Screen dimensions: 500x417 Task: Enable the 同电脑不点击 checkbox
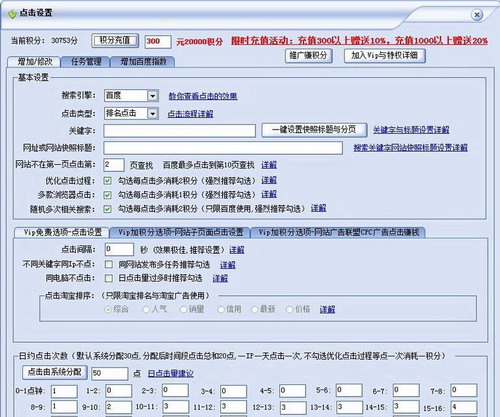[109, 278]
